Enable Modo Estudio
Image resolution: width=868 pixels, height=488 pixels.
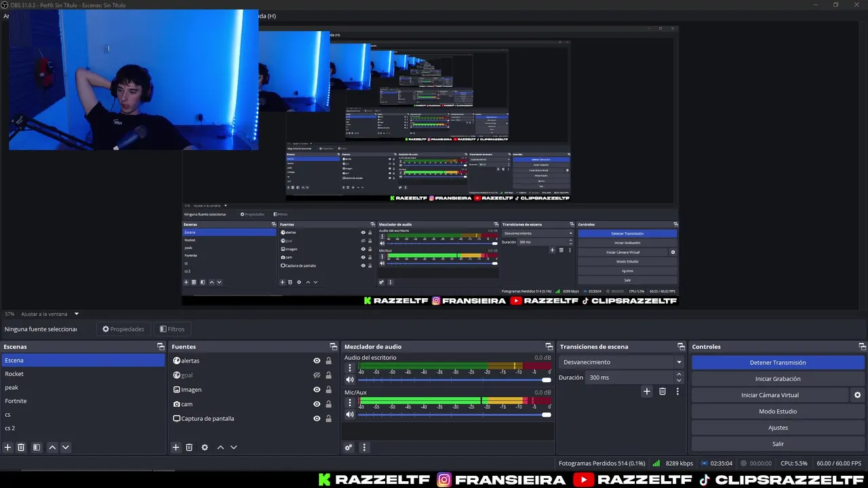(778, 411)
